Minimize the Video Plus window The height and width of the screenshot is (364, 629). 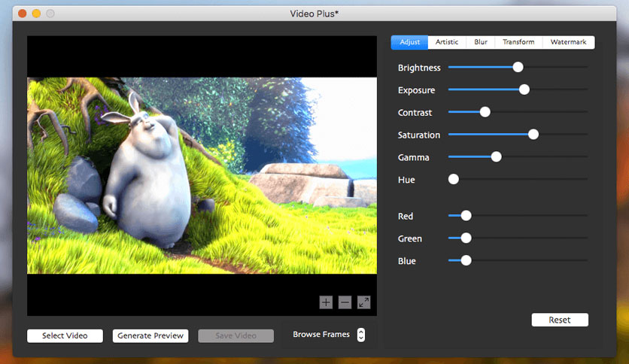pos(37,14)
